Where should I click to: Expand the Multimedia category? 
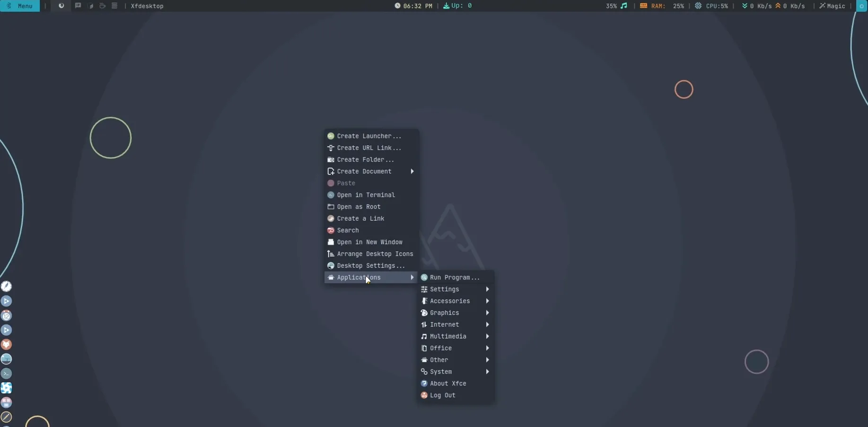(x=456, y=337)
